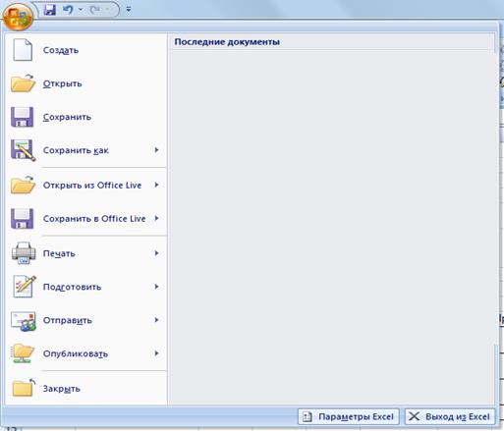The height and width of the screenshot is (431, 504).
Task: Open the Undo history dropdown arrow
Action: (81, 10)
